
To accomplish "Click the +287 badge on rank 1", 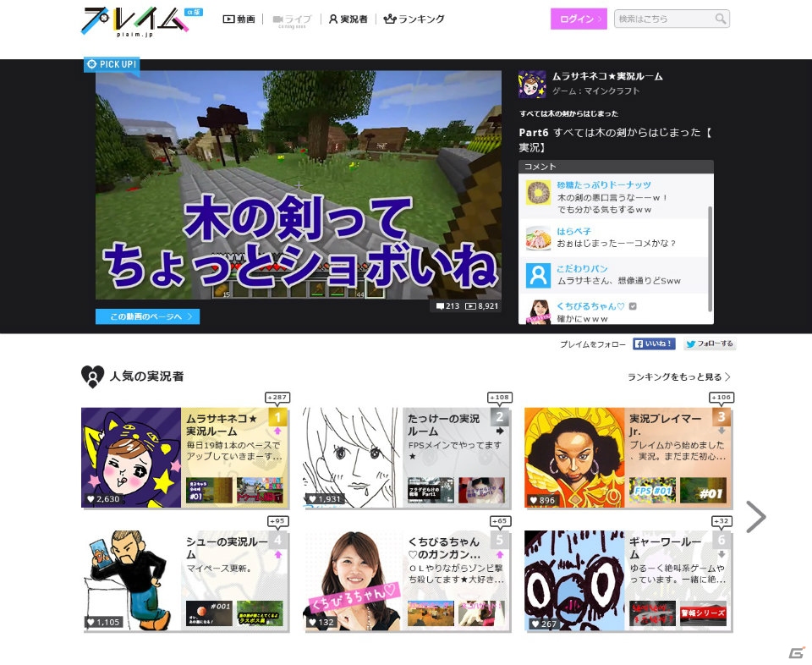I will tap(277, 398).
